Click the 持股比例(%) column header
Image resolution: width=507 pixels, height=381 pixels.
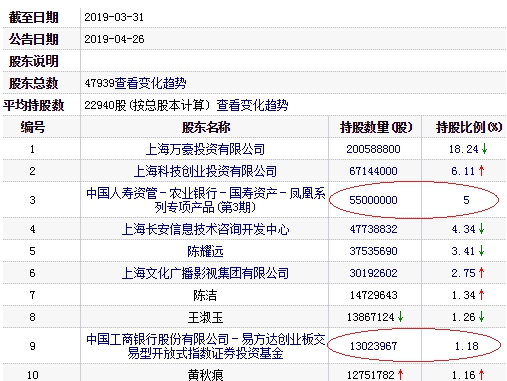click(x=469, y=127)
